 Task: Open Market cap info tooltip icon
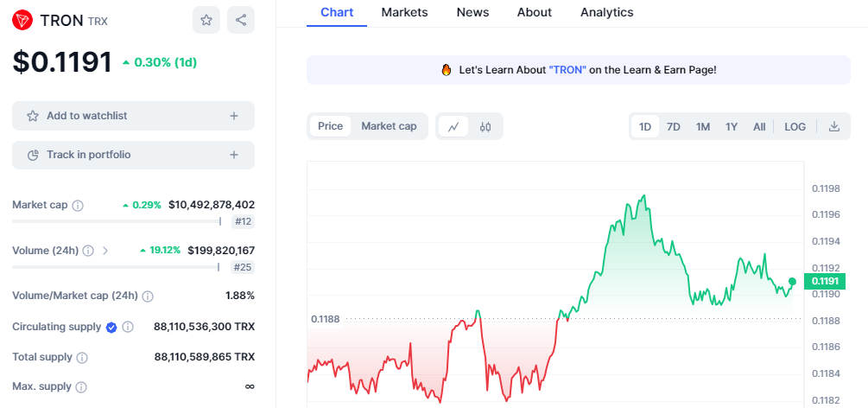(x=78, y=206)
